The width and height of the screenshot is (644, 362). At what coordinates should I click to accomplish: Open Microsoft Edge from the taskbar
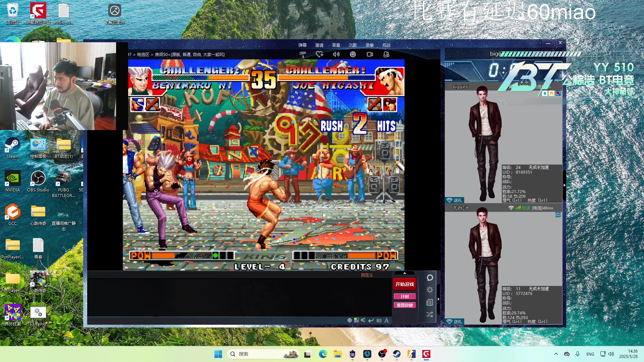[x=323, y=354]
